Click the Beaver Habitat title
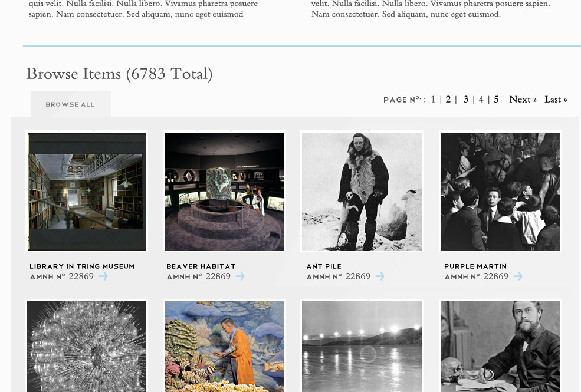 pyautogui.click(x=201, y=266)
